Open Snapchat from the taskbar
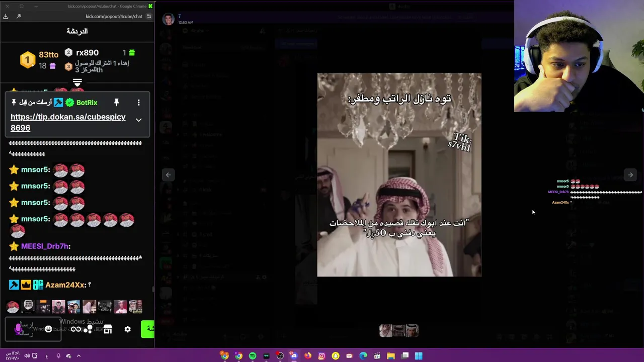This screenshot has width=644, height=362. 336,355
